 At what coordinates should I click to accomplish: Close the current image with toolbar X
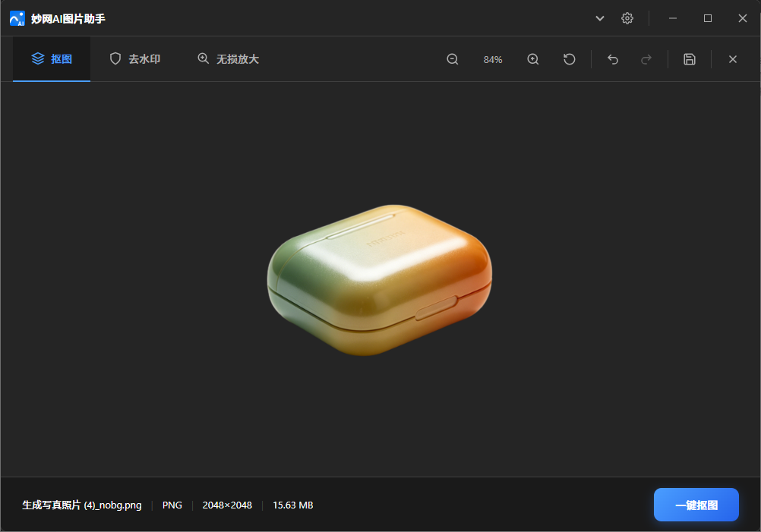tap(733, 59)
